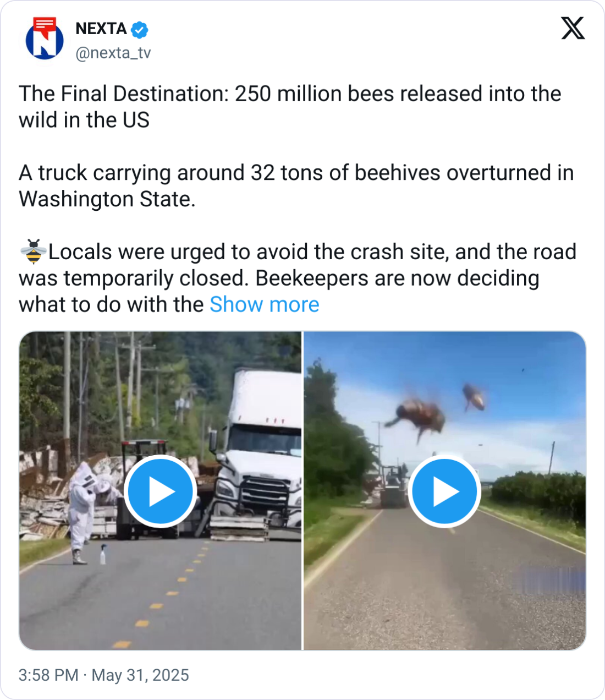The image size is (605, 700).
Task: Open the 3:58 PM May 31 timestamp
Action: tap(103, 675)
